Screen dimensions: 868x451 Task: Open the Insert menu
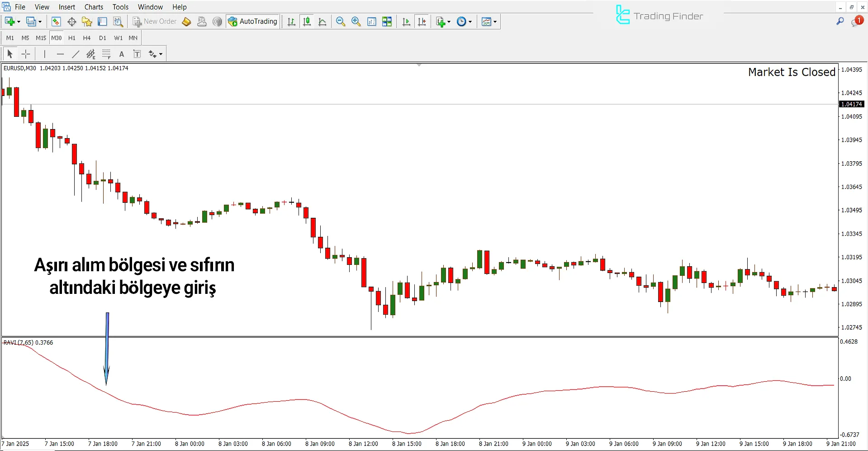66,7
